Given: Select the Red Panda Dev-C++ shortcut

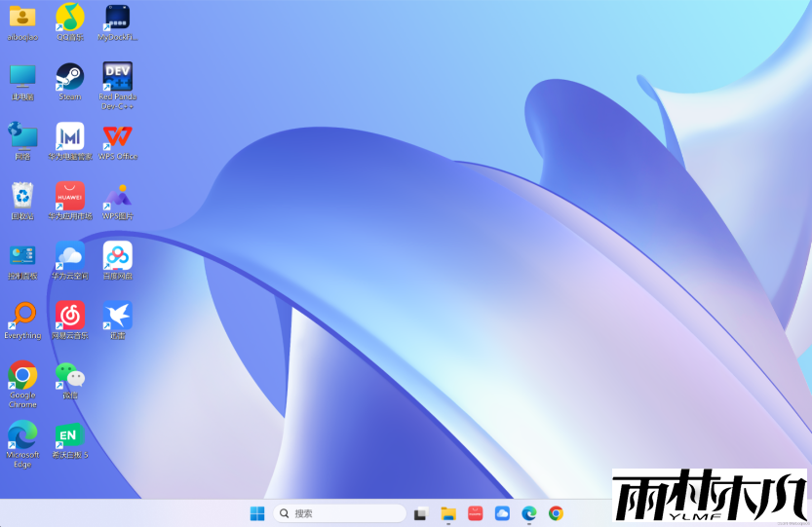Looking at the screenshot, I should point(118,77).
